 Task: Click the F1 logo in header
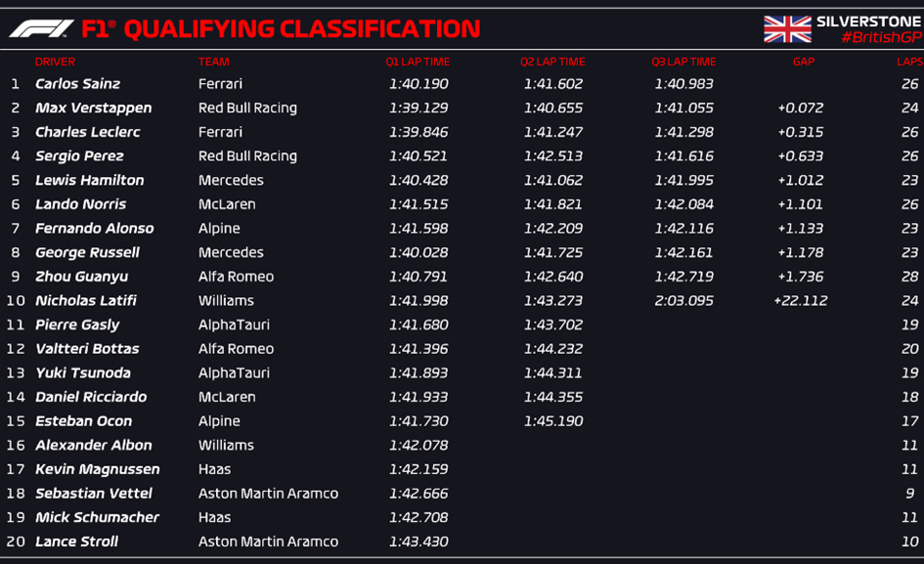(41, 28)
